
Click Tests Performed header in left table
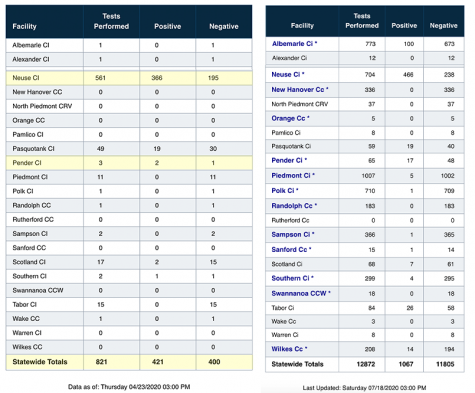tap(111, 21)
